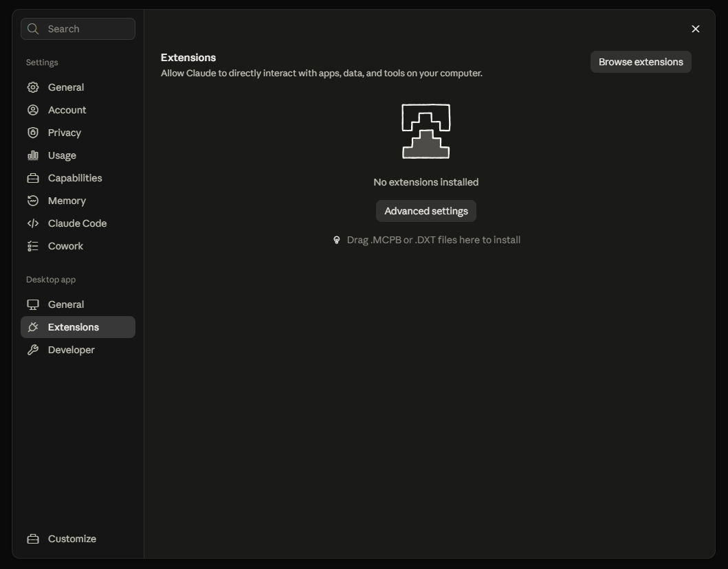Click the gear icon beside Settings General

[33, 87]
